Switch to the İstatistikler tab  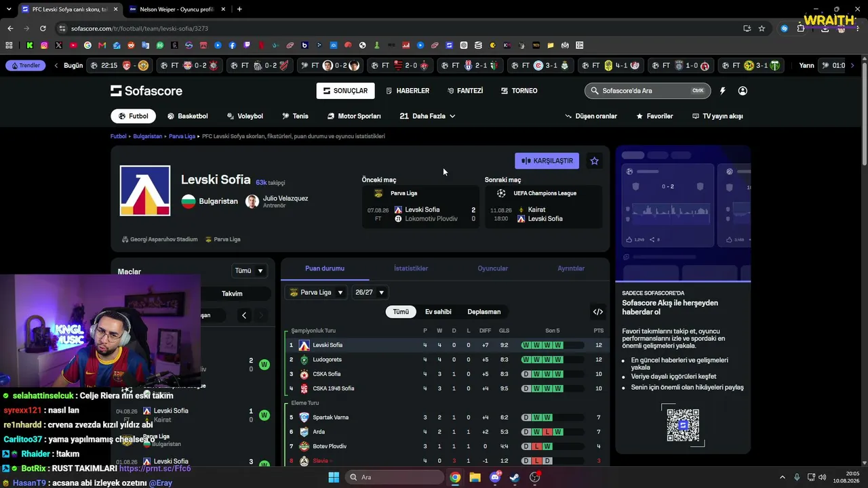tap(411, 268)
